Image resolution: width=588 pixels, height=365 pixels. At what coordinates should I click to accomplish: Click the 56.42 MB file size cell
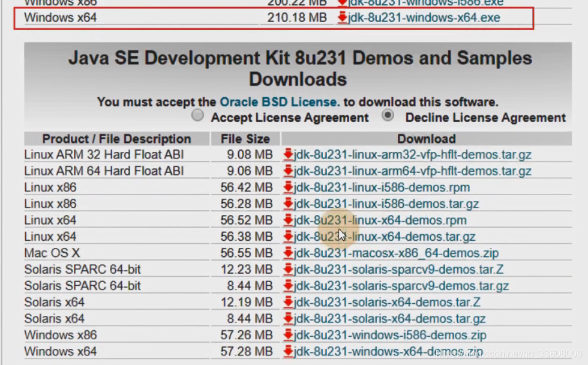point(247,187)
